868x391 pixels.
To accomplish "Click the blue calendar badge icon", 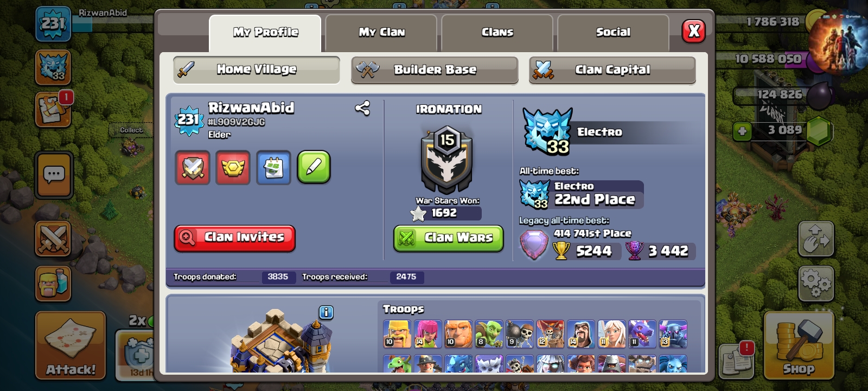I will pos(273,167).
